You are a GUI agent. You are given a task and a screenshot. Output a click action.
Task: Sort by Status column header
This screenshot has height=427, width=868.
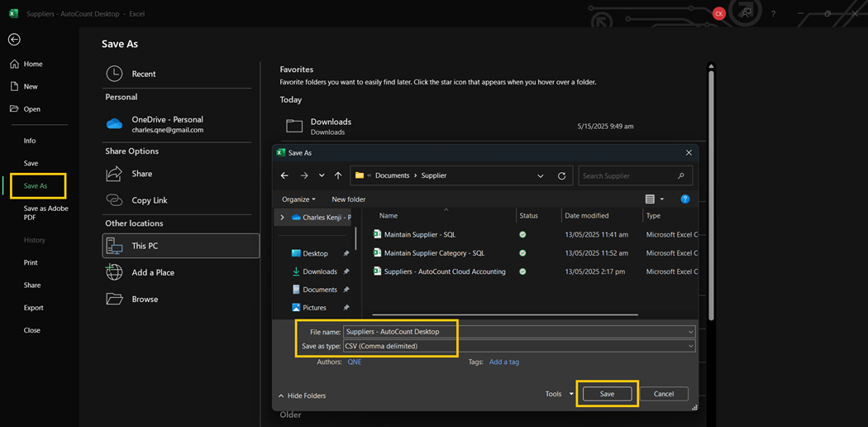click(529, 216)
